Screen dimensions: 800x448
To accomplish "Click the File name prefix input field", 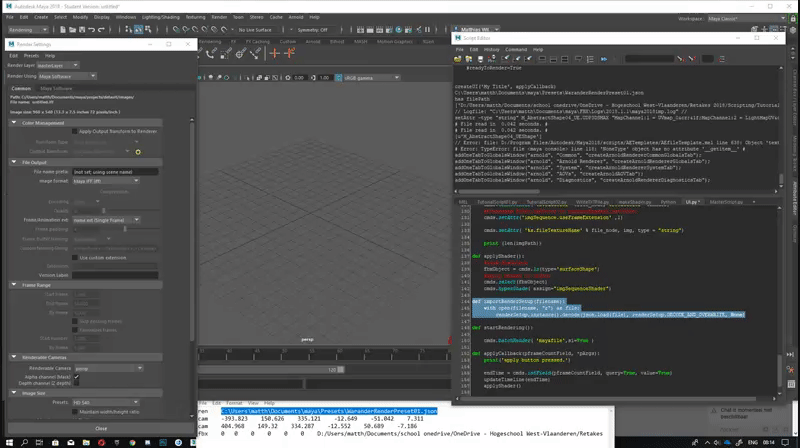I will (115, 171).
